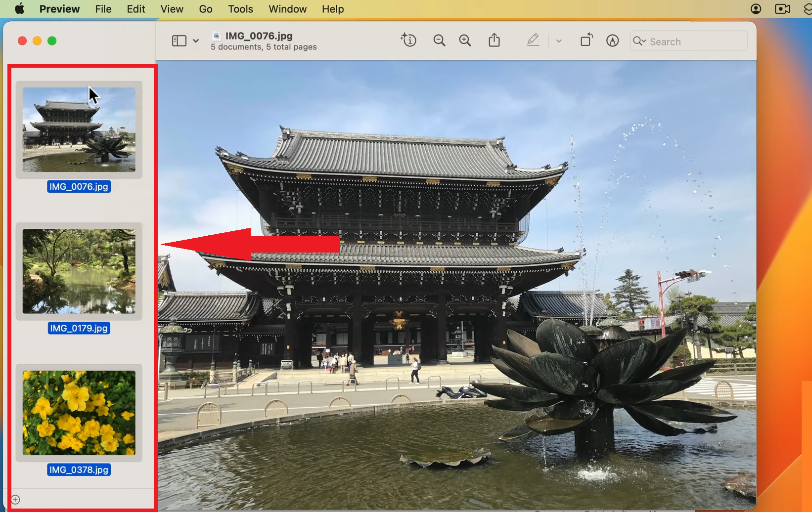
Task: Open the user account menu bar icon
Action: (756, 8)
